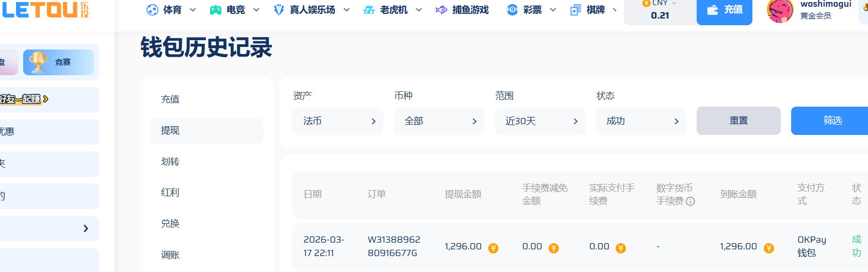Expand the 范围 近30天 dropdown

[540, 121]
